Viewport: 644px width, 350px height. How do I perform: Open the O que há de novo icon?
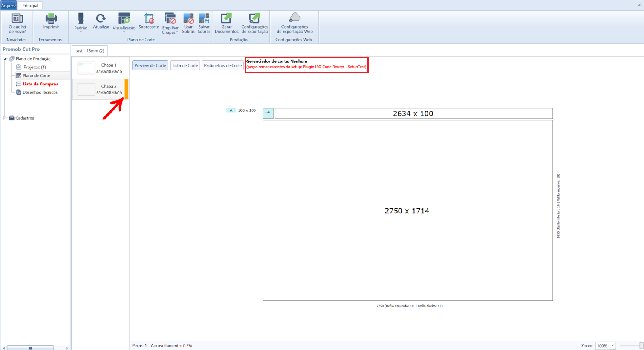click(17, 18)
